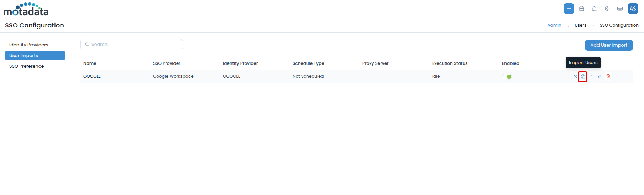
Task: Edit the GOOGLE user import
Action: pos(600,76)
